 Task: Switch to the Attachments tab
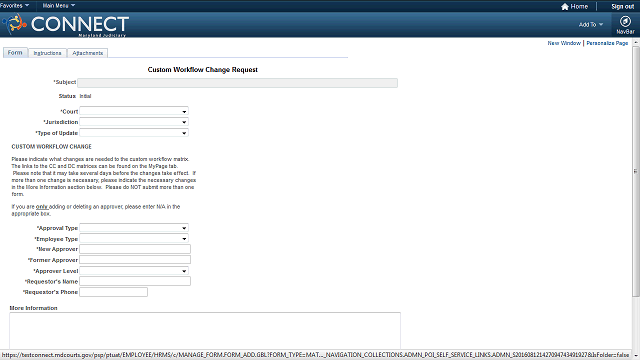pos(87,53)
